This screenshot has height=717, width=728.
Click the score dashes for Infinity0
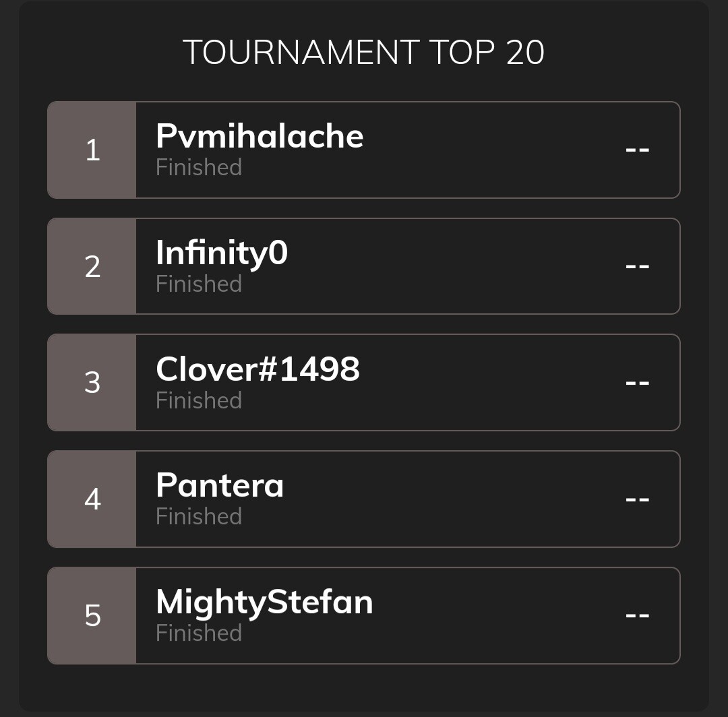(x=637, y=266)
